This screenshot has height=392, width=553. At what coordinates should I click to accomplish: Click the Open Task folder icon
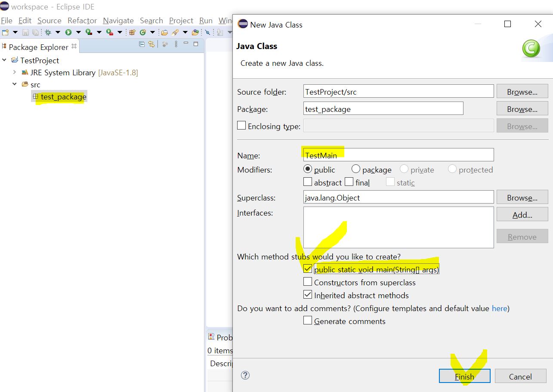pyautogui.click(x=195, y=32)
